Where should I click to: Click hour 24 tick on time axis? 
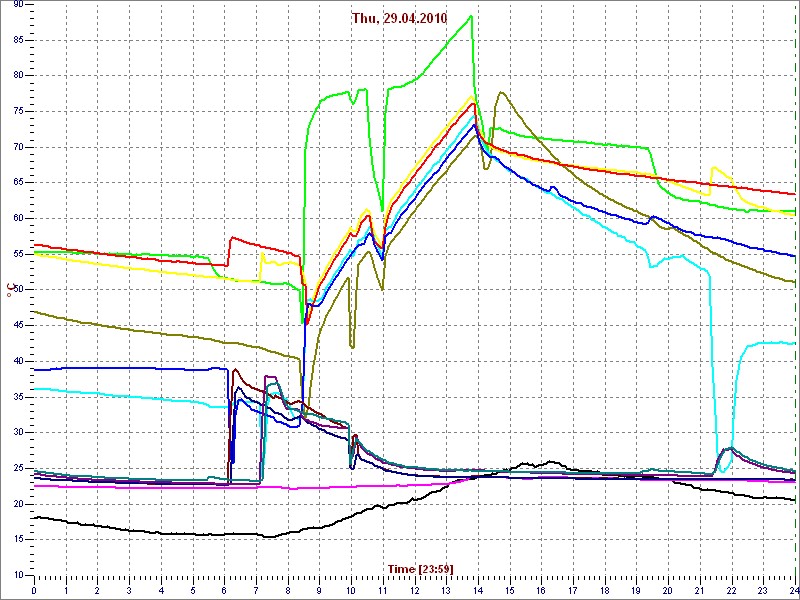point(793,590)
